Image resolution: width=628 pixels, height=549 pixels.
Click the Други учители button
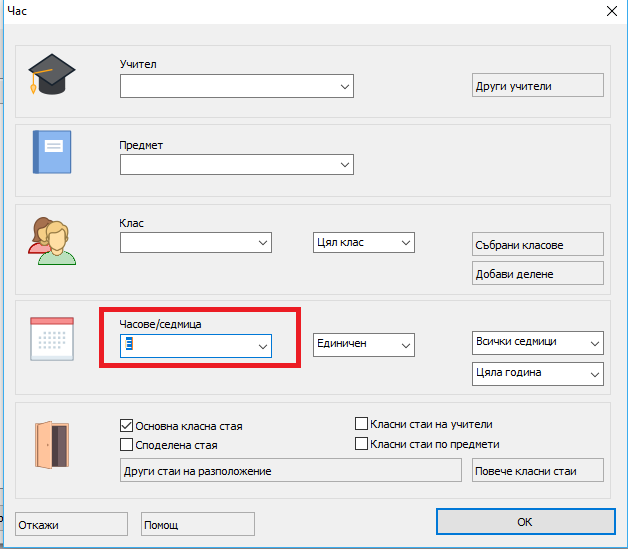[537, 86]
